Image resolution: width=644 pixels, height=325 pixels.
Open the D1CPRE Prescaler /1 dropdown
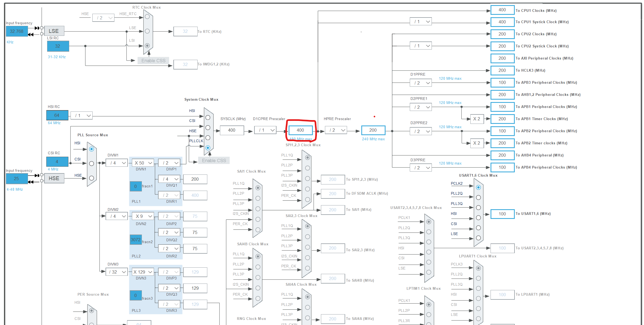tap(265, 130)
